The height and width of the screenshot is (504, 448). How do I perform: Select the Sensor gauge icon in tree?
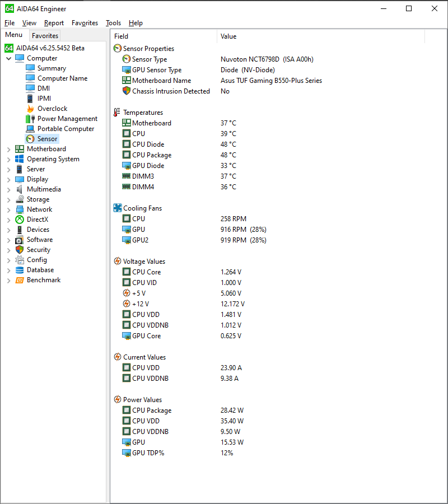[30, 139]
